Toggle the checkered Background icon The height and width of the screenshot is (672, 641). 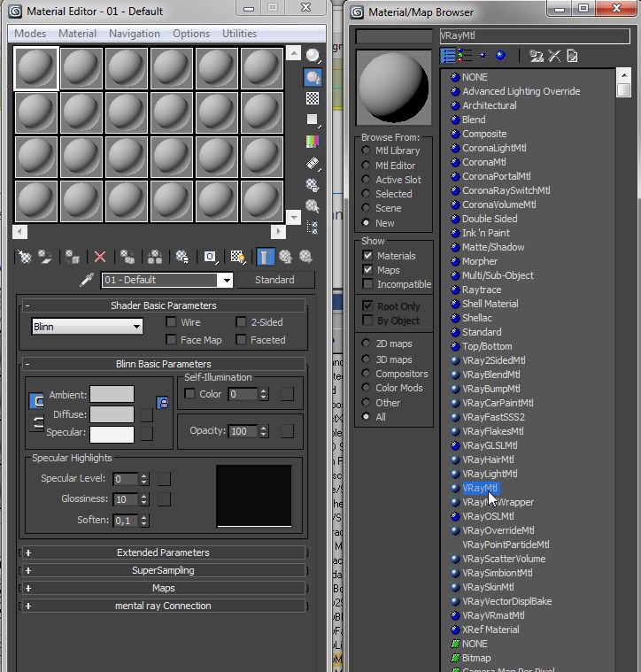pos(313,98)
